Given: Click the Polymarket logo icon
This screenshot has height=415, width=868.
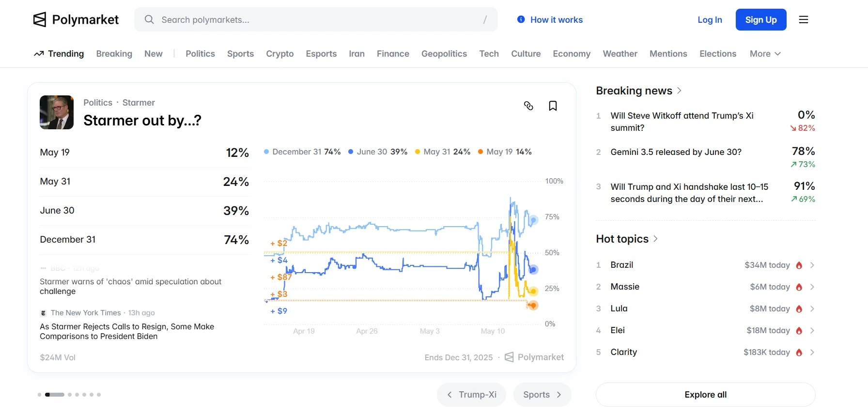Looking at the screenshot, I should tap(40, 19).
